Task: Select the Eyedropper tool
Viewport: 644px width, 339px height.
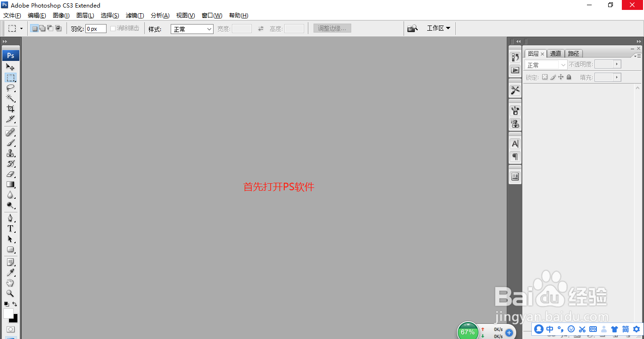Action: tap(10, 272)
